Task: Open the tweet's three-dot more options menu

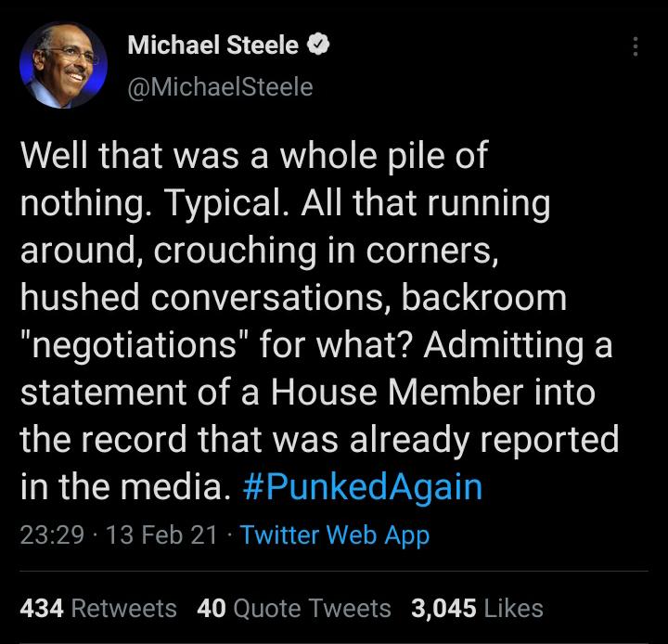Action: tap(635, 46)
